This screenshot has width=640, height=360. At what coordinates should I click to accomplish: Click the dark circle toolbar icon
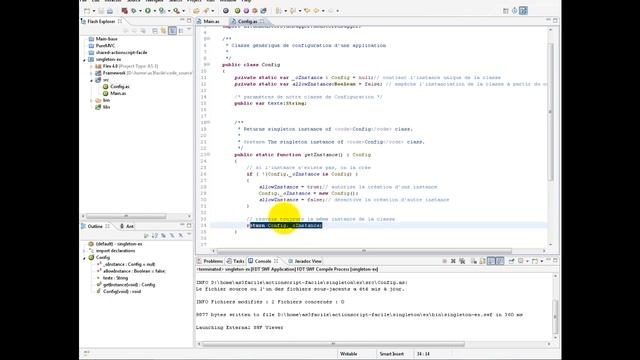226,11
